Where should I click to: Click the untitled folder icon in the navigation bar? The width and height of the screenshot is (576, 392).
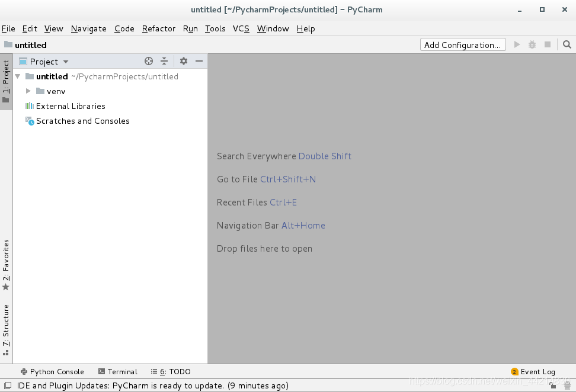[x=8, y=44]
